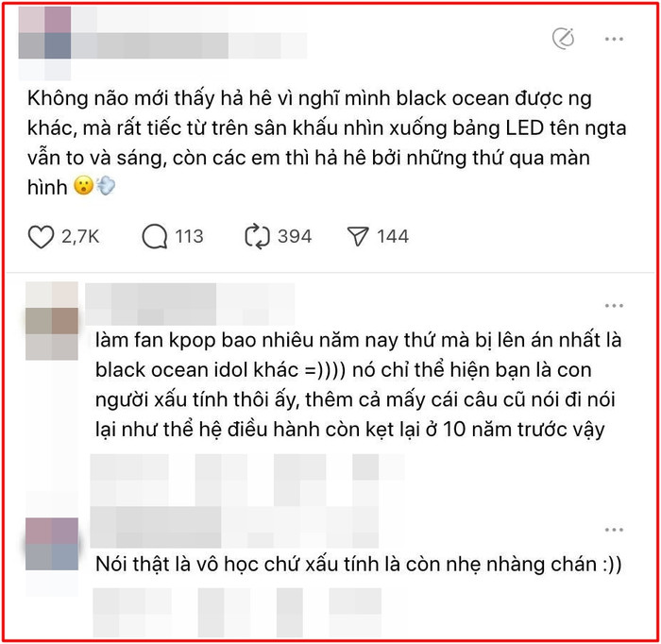Share the post with the paper plane icon
Image resolution: width=661 pixels, height=644 pixels.
point(358,236)
